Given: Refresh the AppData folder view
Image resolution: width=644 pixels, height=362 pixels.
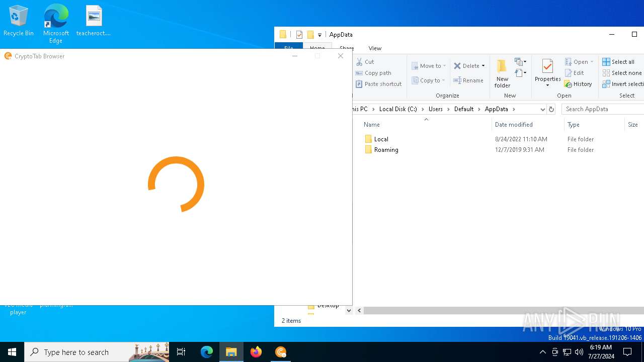Looking at the screenshot, I should point(551,109).
